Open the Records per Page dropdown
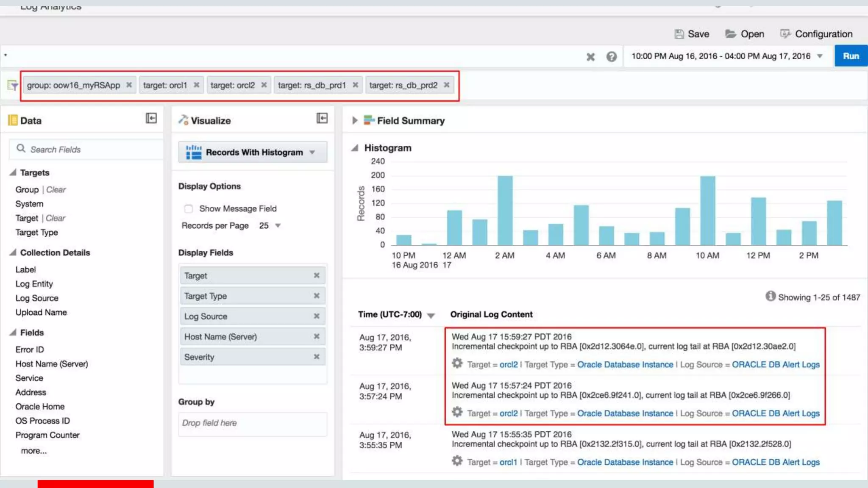 tap(278, 226)
